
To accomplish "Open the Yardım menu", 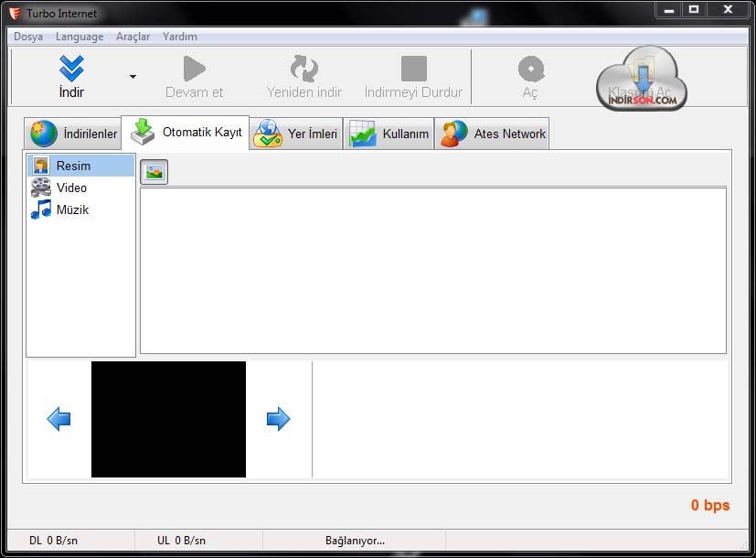I will [x=180, y=37].
